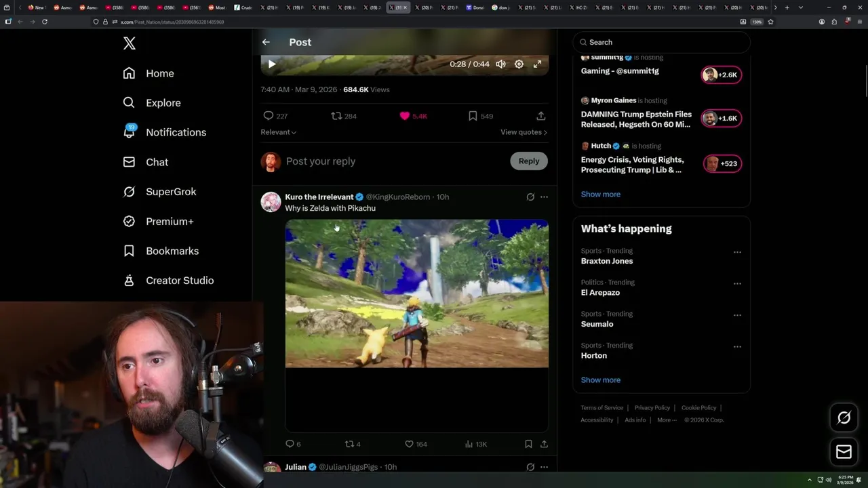This screenshot has width=868, height=488.
Task: Open trending topic Braxton Jones
Action: 607,261
